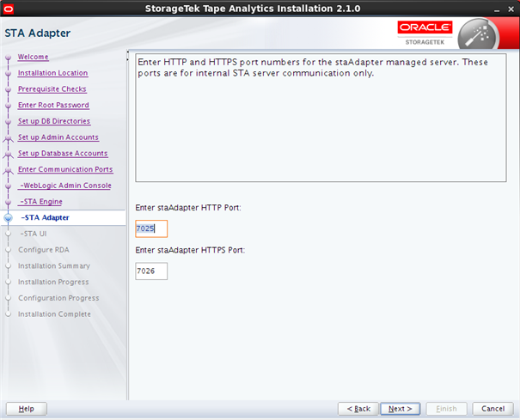The width and height of the screenshot is (520, 420).
Task: Open the Installation Location step
Action: (x=52, y=73)
